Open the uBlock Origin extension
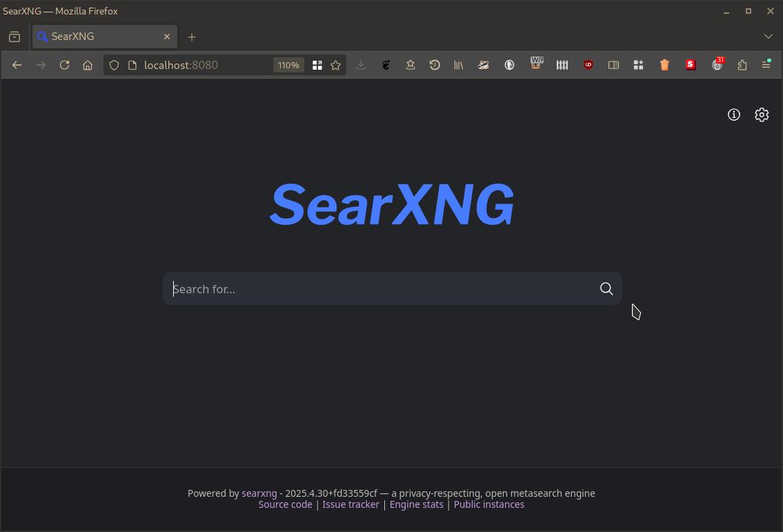Viewport: 783px width, 532px height. [x=588, y=65]
